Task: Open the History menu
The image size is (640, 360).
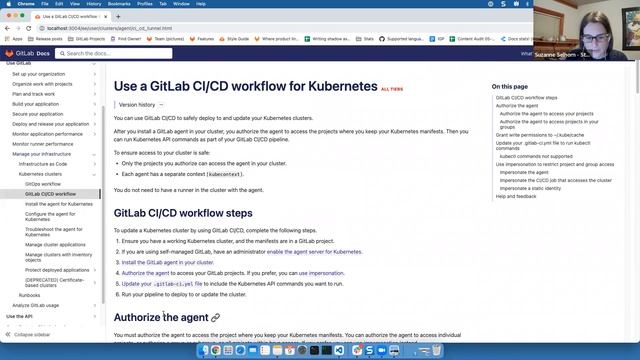Action: coord(93,4)
